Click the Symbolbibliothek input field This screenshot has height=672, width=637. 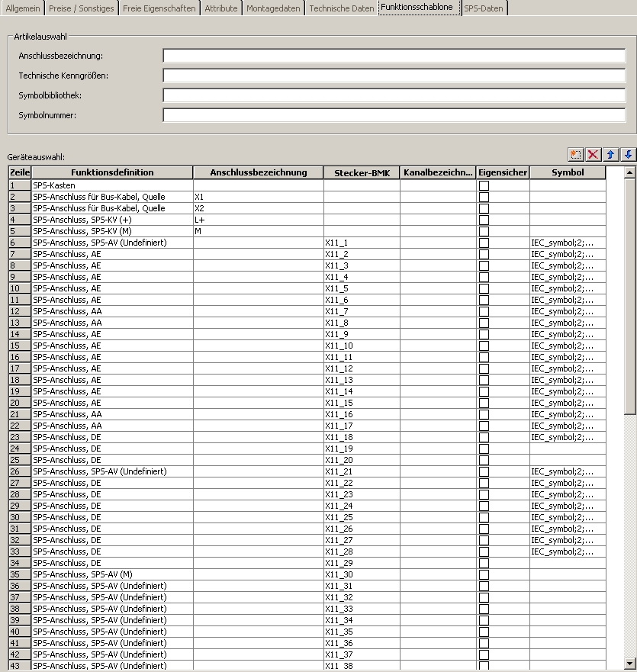[394, 95]
